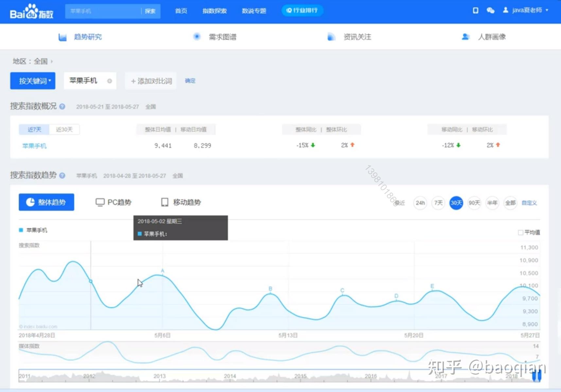Open the WeChat icon in header
561x392 pixels.
point(490,10)
